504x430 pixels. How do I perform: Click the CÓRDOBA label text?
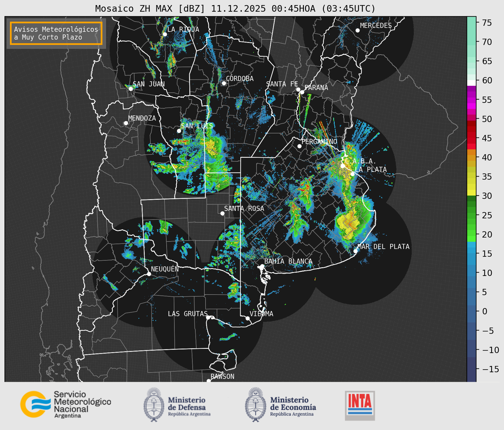click(240, 79)
